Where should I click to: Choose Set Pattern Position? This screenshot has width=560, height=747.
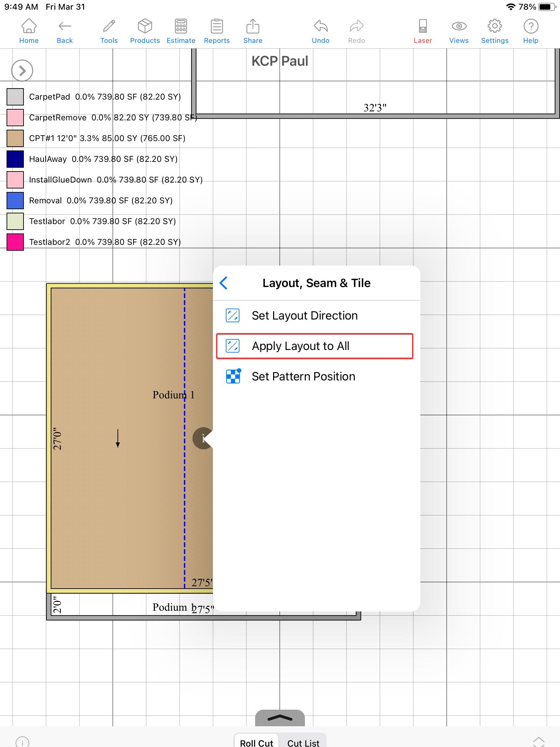click(x=316, y=376)
